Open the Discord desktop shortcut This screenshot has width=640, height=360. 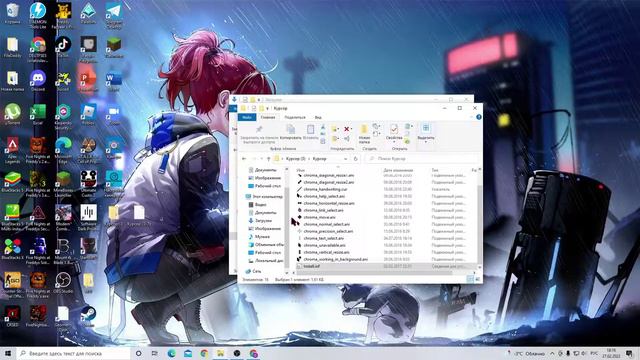click(38, 80)
